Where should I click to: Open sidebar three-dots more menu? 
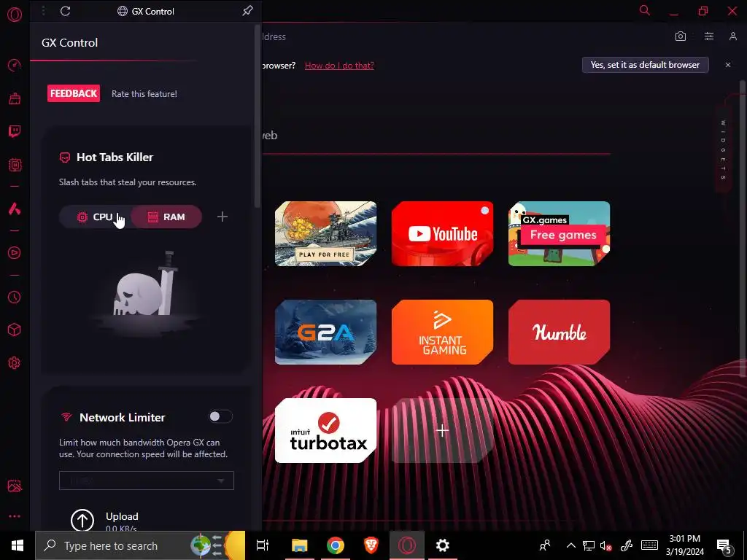(15, 516)
